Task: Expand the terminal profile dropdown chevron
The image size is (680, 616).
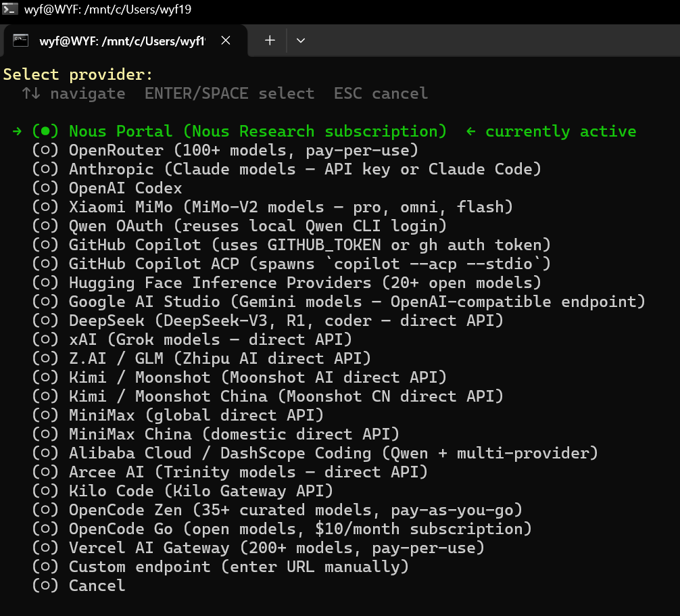Action: (x=301, y=41)
